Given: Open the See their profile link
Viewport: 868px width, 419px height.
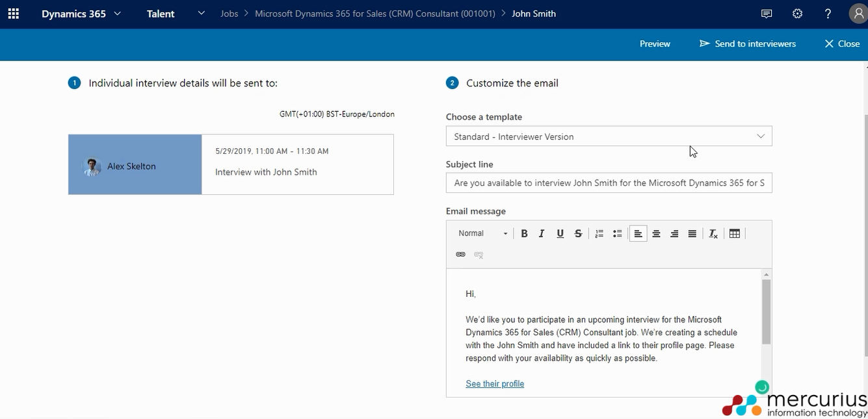Looking at the screenshot, I should 495,384.
